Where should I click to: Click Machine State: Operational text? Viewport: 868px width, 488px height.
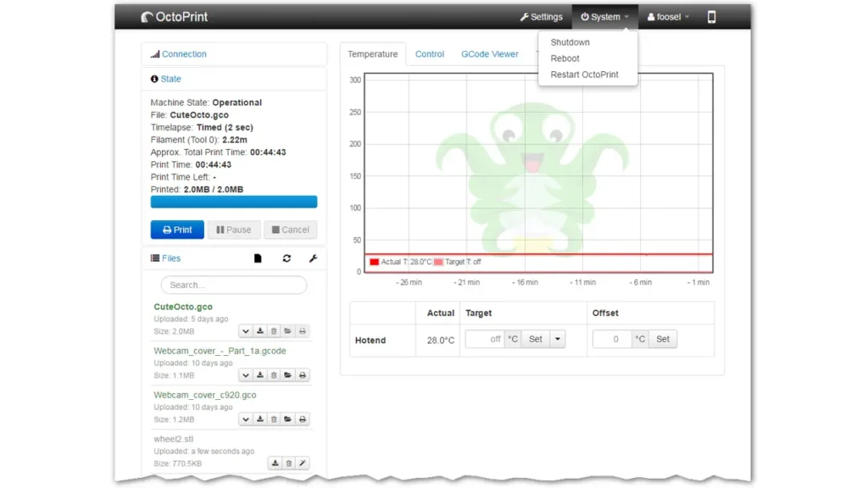206,103
